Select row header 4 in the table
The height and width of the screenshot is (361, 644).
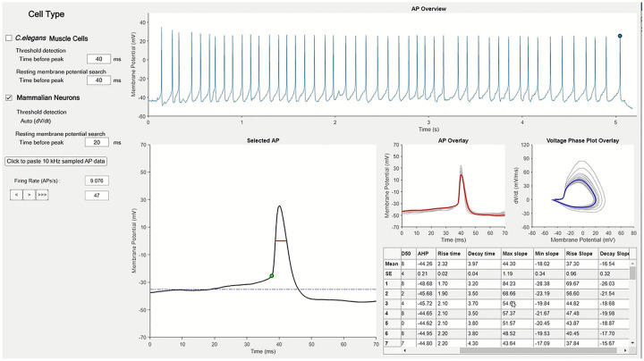pos(392,314)
